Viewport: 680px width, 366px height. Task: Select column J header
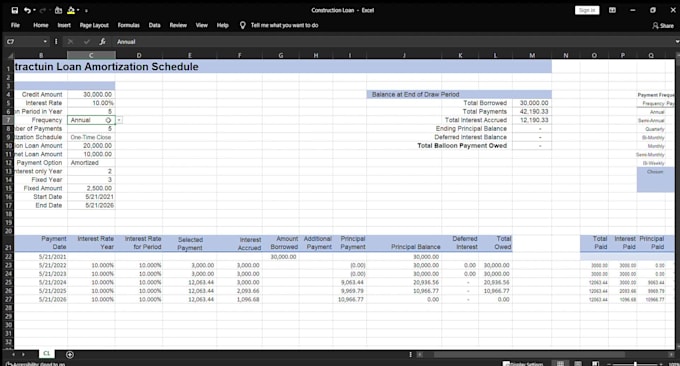tap(404, 56)
